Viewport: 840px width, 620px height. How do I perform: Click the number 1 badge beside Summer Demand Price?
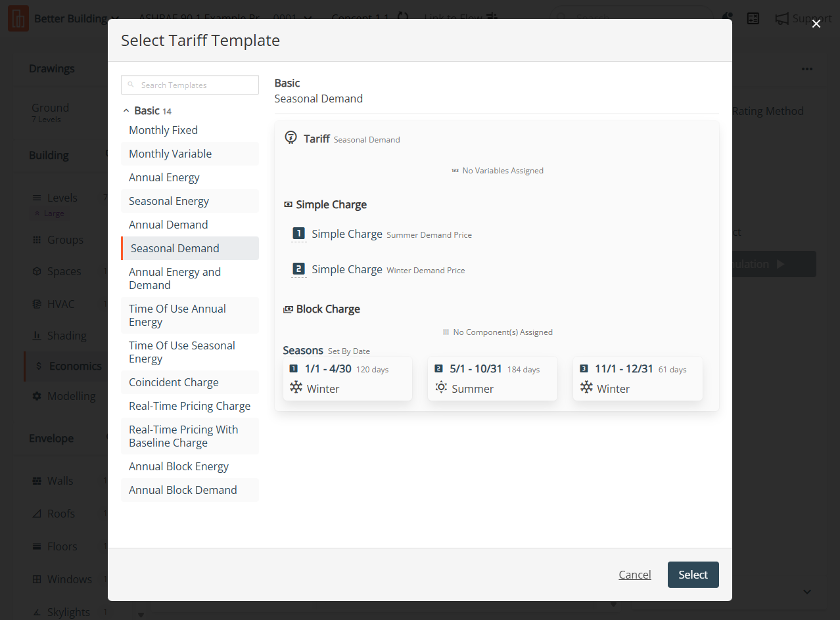click(298, 234)
